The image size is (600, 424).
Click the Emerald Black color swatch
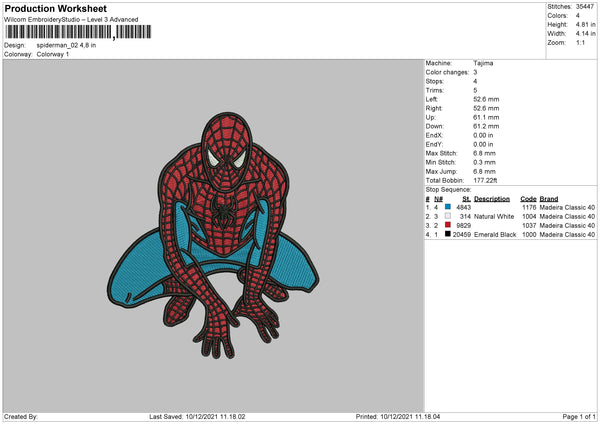coord(448,234)
